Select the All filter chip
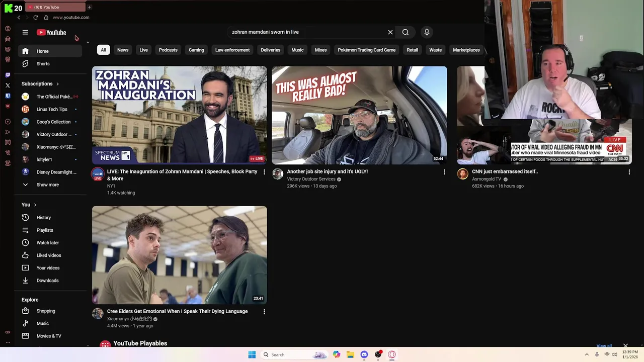 coord(103,50)
